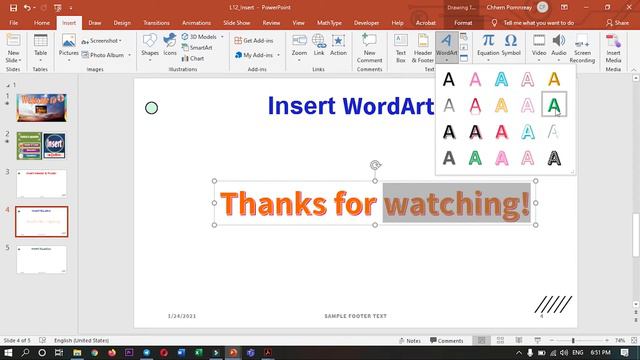Switch to the Design tab
640x360 pixels.
coord(122,23)
